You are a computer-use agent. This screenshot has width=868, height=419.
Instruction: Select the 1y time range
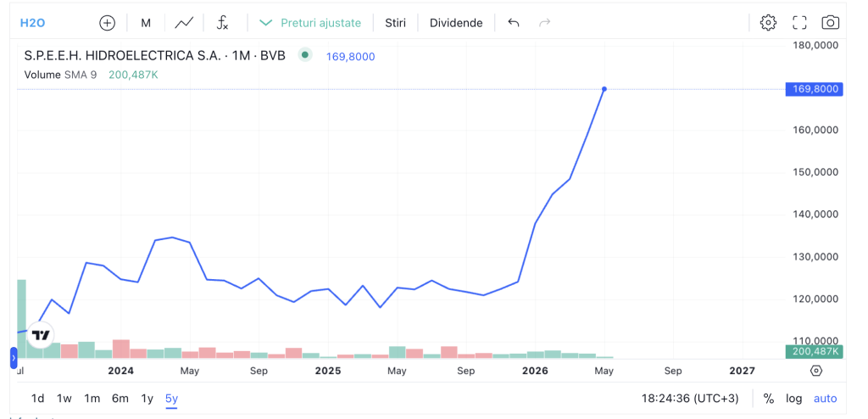coord(147,398)
